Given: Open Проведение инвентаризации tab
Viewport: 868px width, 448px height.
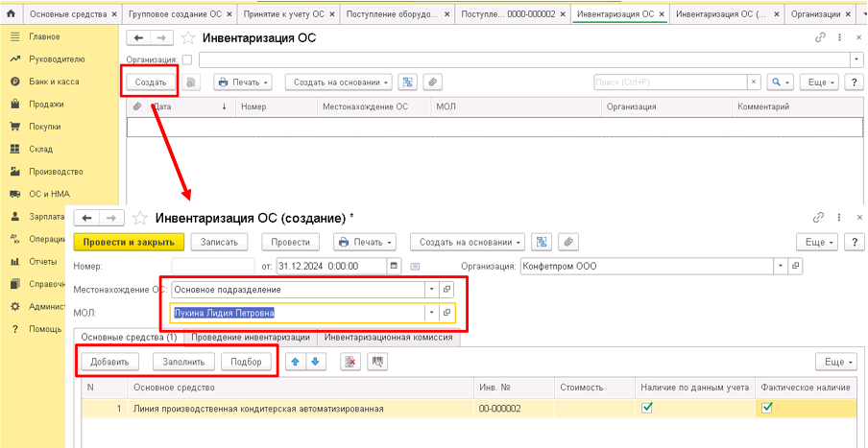Looking at the screenshot, I should (251, 337).
